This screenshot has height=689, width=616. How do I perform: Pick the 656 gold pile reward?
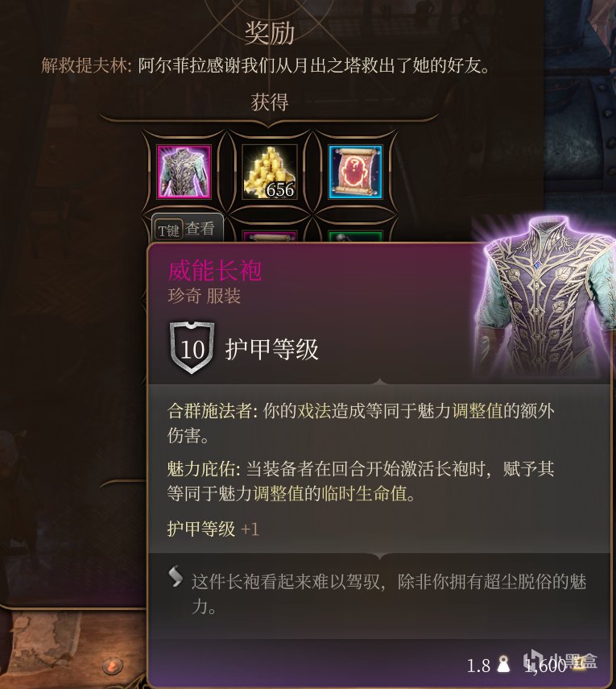270,172
